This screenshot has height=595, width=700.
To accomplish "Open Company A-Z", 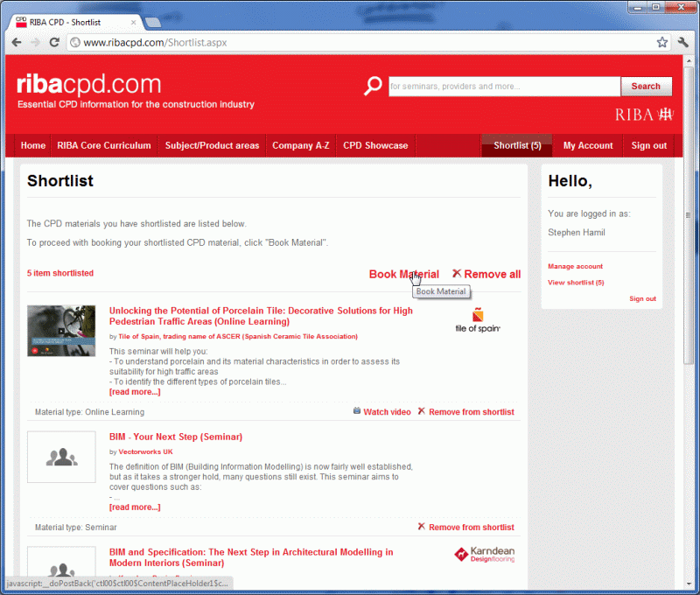I will coord(301,145).
